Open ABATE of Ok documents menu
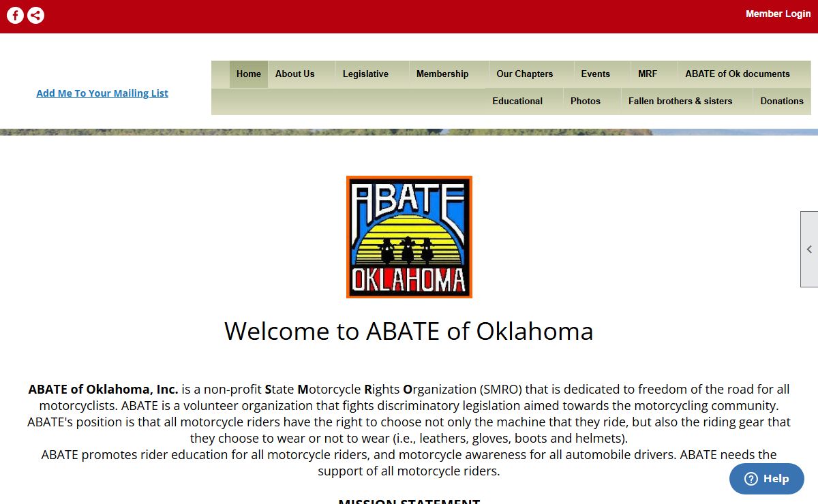 coord(738,74)
